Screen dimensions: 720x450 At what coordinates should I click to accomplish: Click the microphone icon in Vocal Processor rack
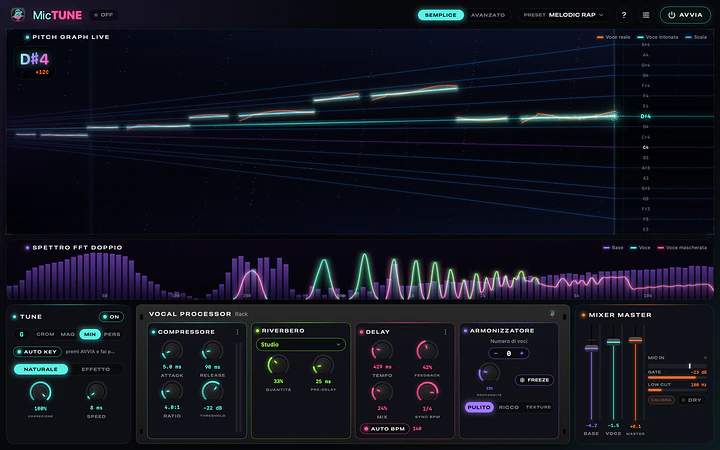pyautogui.click(x=552, y=314)
